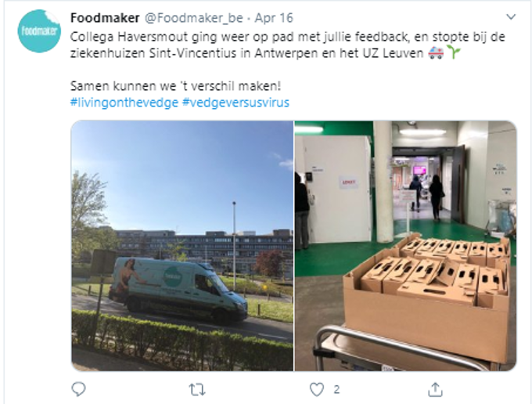Retweet this Foodmaker post
Screen dimensions: 532x404
click(197, 389)
